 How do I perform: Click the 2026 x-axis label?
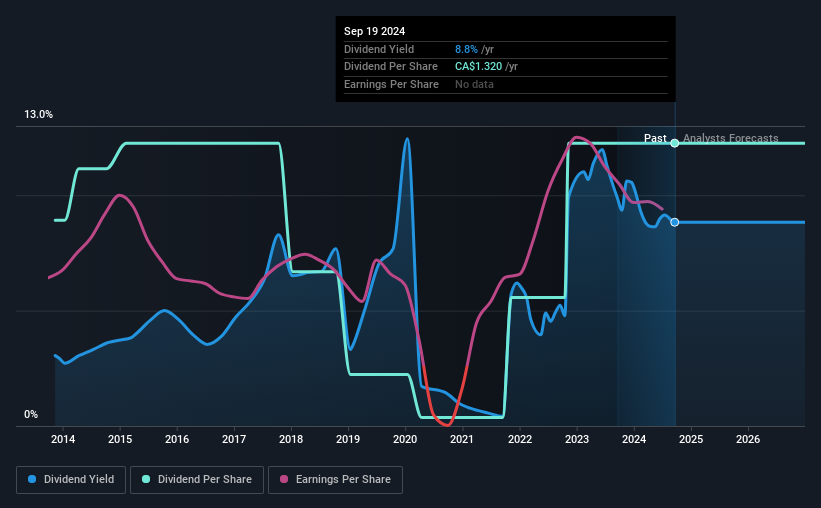[x=748, y=439]
